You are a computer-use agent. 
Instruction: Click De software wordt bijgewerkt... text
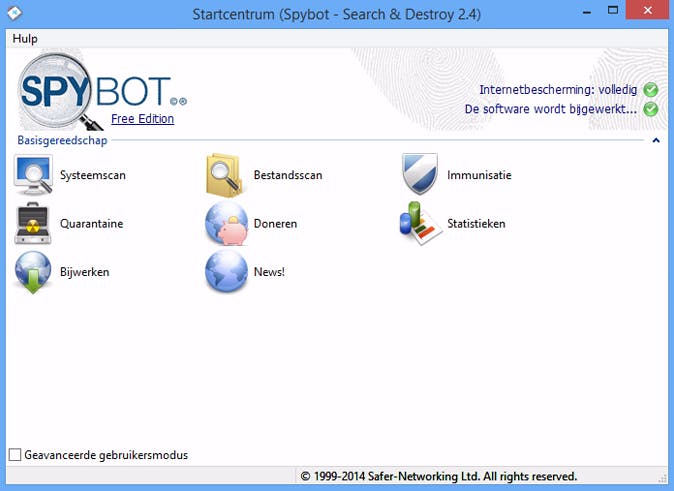pos(551,109)
